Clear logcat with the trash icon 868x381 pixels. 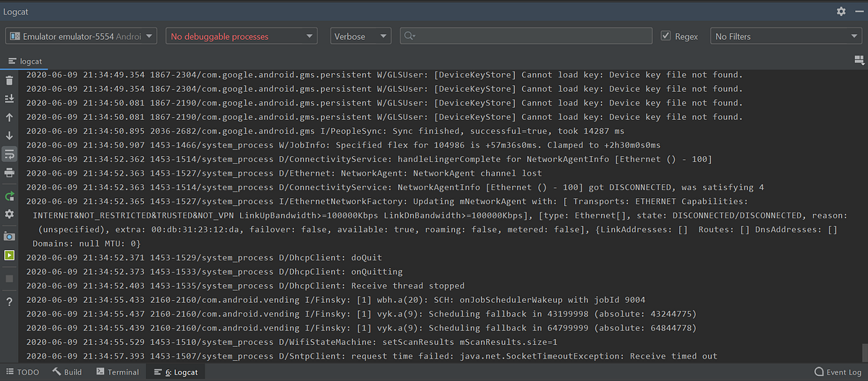(9, 80)
